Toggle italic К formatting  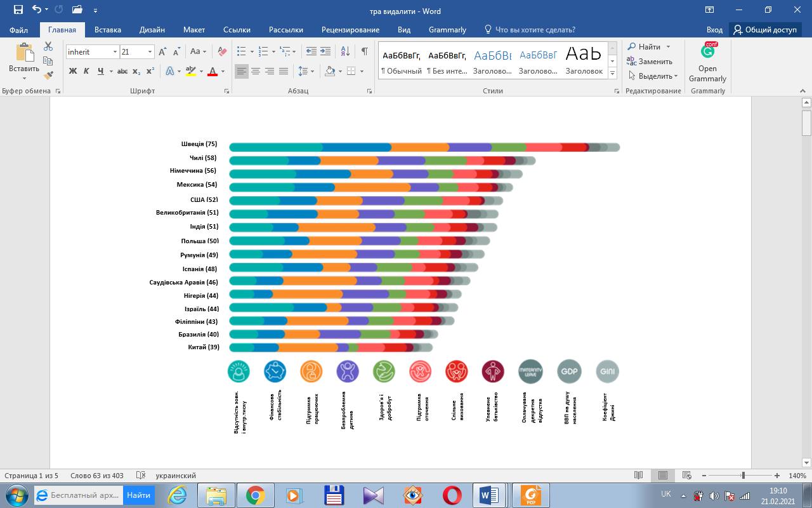pyautogui.click(x=87, y=71)
